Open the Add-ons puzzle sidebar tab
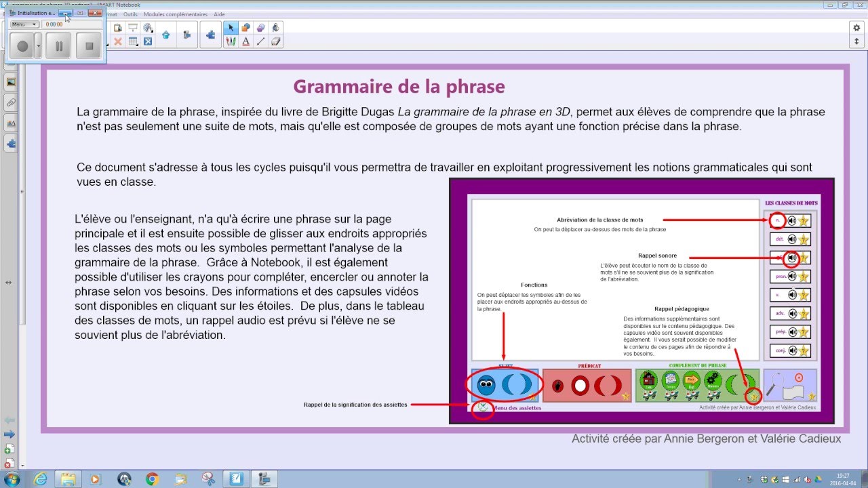868x488 pixels. coord(11,143)
